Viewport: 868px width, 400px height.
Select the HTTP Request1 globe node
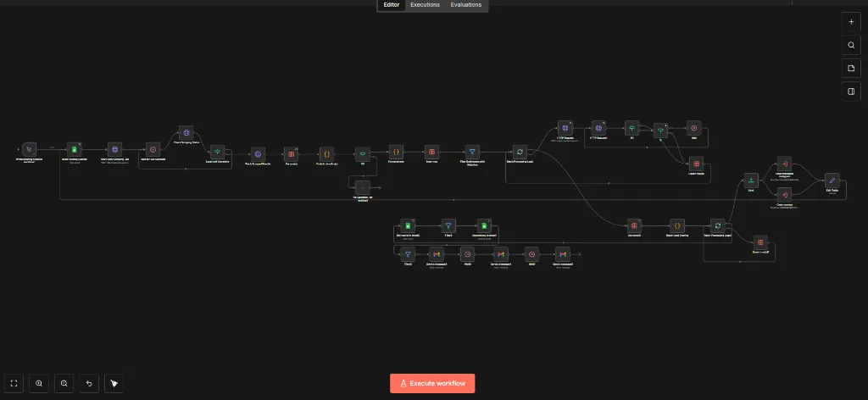(598, 128)
